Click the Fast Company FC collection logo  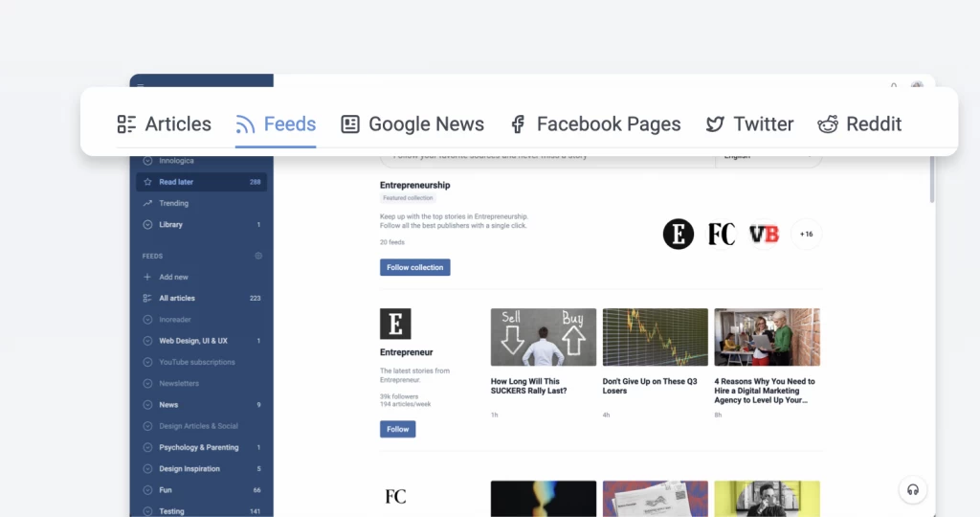pyautogui.click(x=722, y=234)
